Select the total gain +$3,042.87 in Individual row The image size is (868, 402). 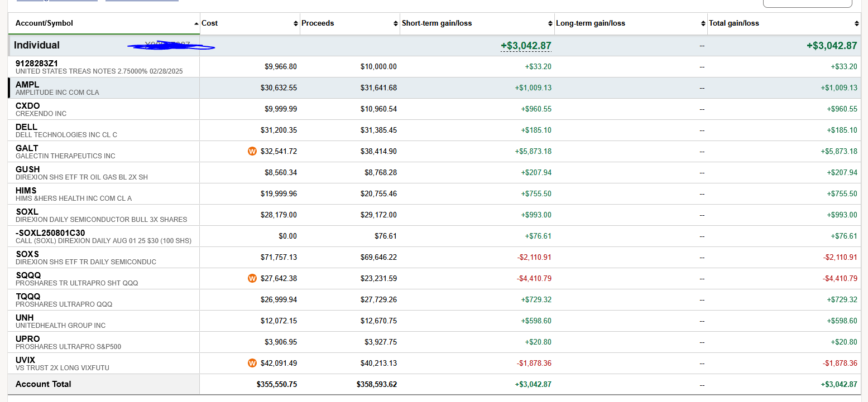tap(832, 46)
